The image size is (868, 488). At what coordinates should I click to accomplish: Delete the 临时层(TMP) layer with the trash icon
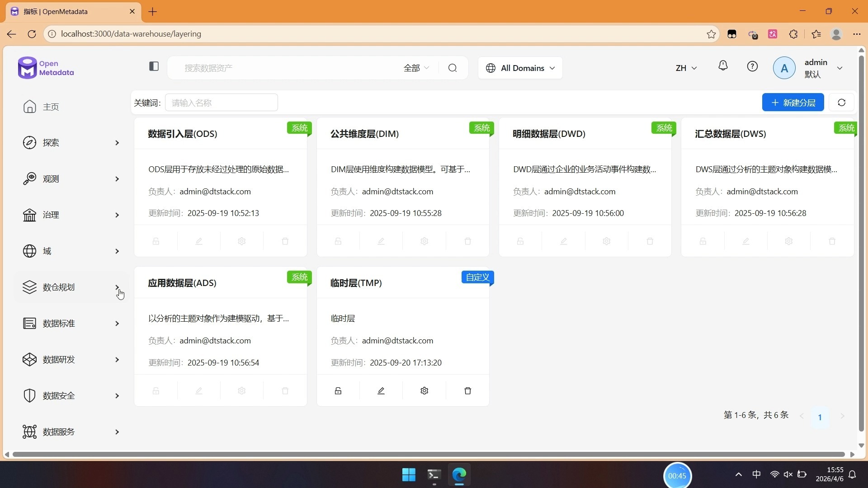click(x=468, y=391)
